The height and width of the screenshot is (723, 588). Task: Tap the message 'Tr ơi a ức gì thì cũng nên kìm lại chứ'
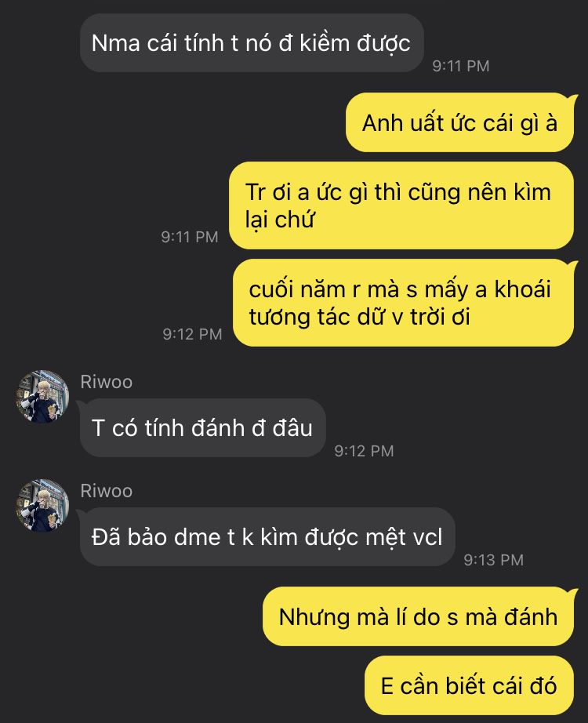(x=401, y=205)
